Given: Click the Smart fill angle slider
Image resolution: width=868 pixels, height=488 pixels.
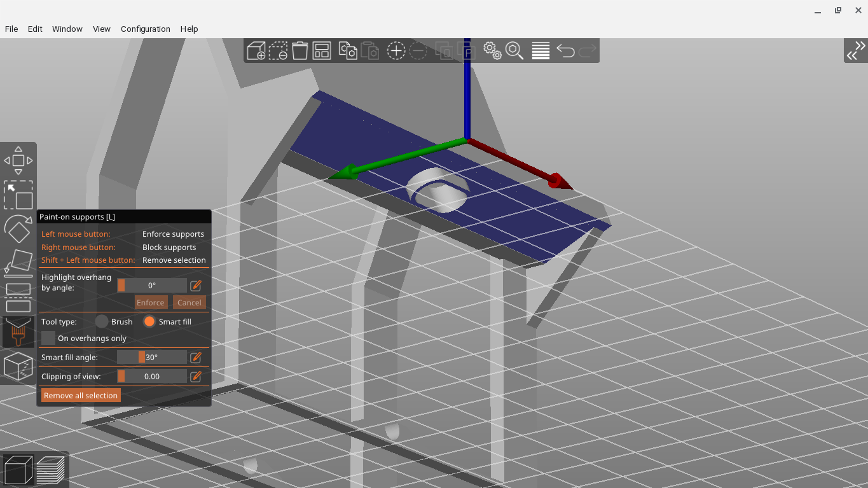Looking at the screenshot, I should tap(152, 358).
